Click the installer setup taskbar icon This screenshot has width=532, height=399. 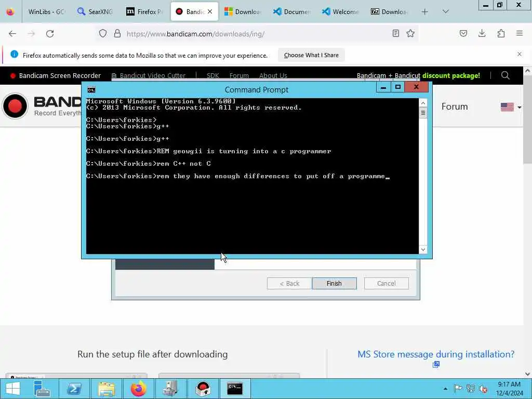coord(170,388)
